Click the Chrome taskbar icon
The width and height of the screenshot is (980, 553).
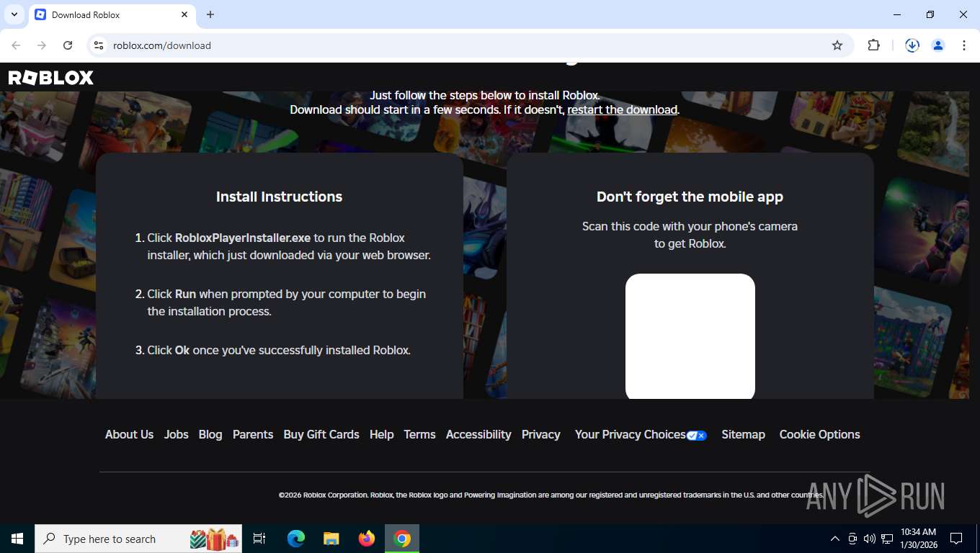(x=402, y=539)
